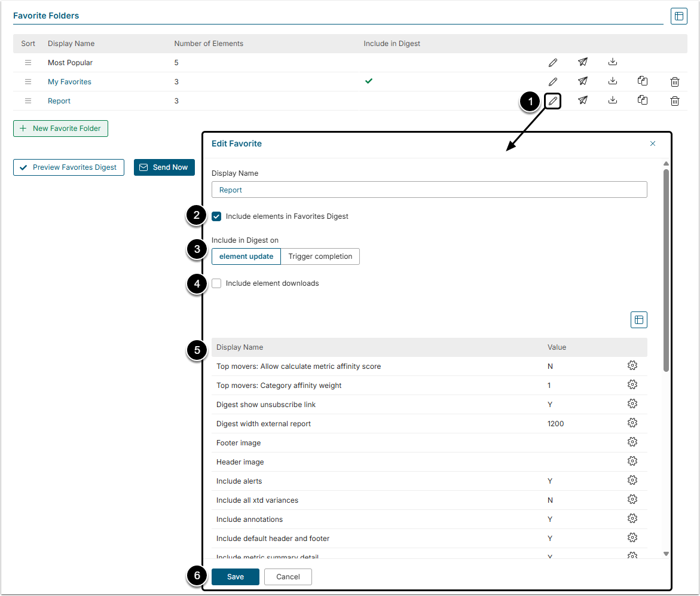Click green check in My Favorites row
Image resolution: width=700 pixels, height=596 pixels.
click(368, 81)
